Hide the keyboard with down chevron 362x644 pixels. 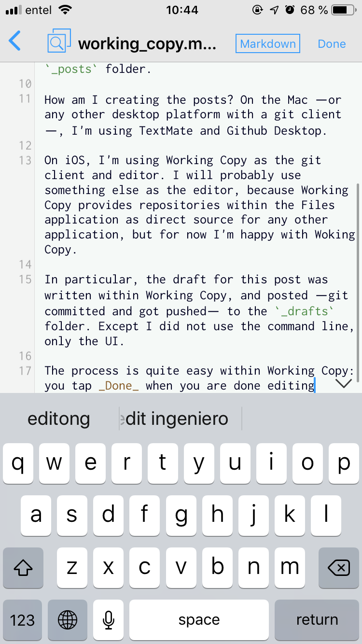pyautogui.click(x=344, y=384)
